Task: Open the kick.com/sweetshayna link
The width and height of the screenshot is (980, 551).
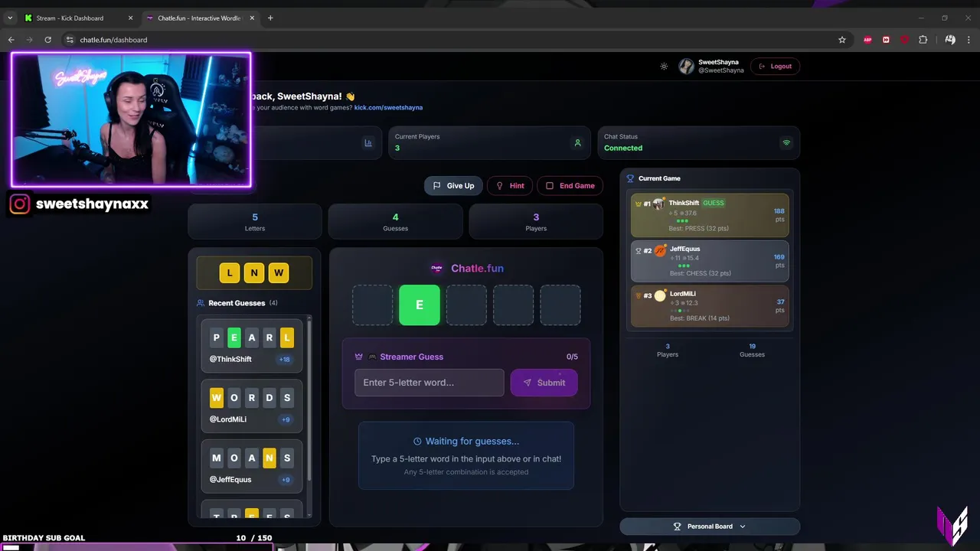Action: [x=388, y=108]
